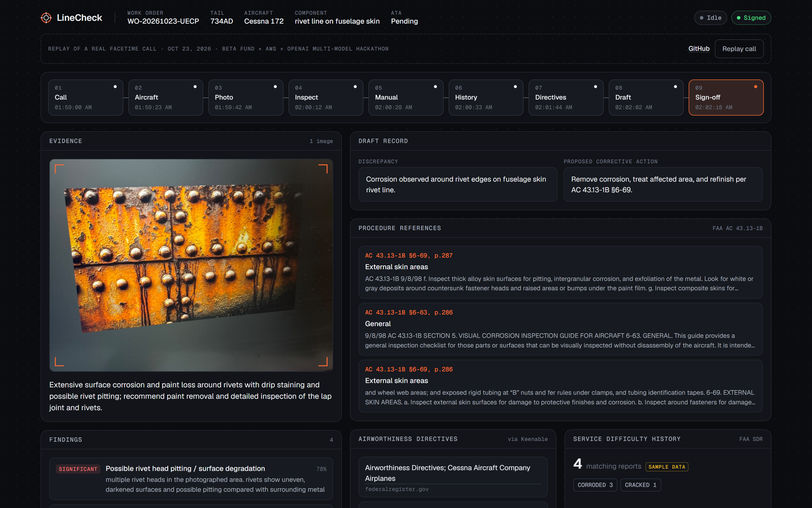
Task: Click the ATA Pending value
Action: pyautogui.click(x=404, y=21)
